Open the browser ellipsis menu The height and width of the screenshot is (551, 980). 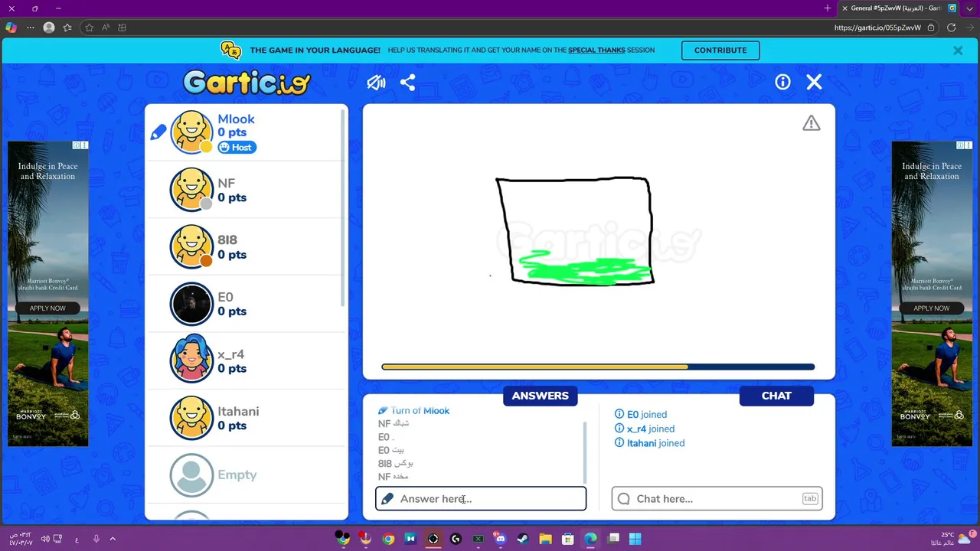[31, 28]
